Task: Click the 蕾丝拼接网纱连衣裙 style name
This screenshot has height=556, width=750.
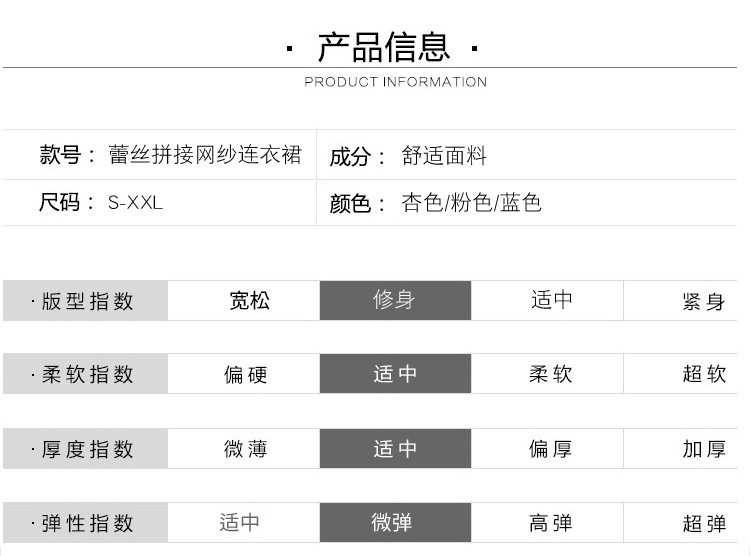Action: coord(205,155)
